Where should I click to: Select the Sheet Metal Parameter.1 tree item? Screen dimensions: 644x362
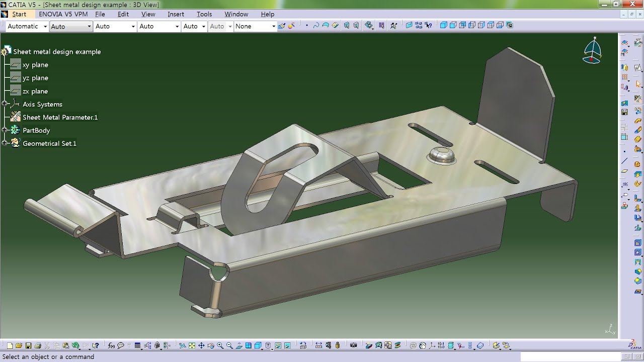pos(60,117)
